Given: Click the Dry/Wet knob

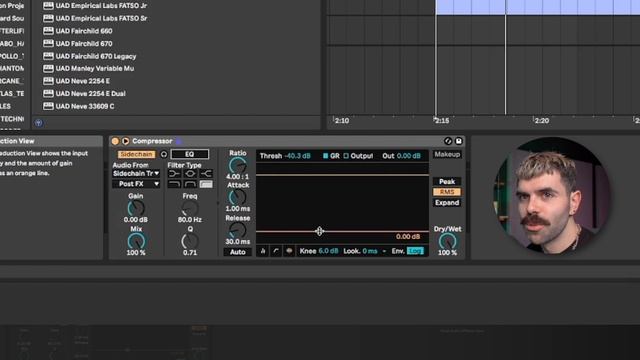Looking at the screenshot, I should 447,242.
